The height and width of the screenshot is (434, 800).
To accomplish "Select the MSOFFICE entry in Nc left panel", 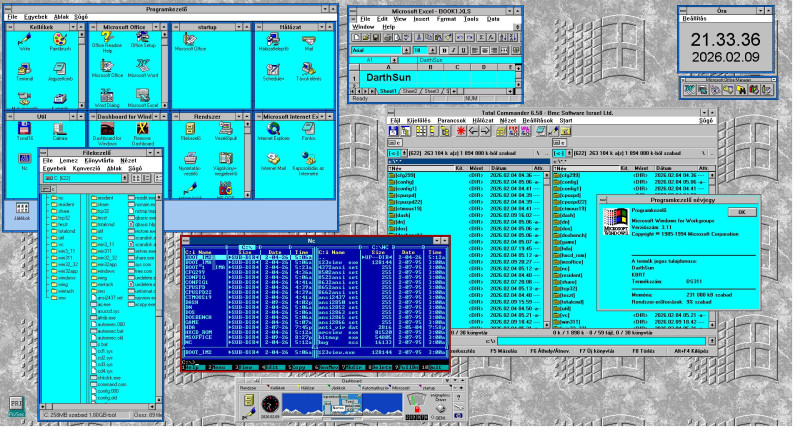I will click(x=198, y=337).
